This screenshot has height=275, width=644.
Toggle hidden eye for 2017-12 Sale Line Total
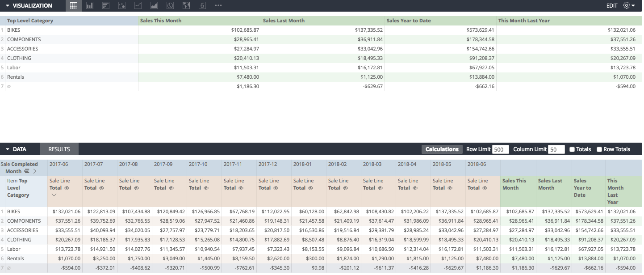tap(276, 188)
